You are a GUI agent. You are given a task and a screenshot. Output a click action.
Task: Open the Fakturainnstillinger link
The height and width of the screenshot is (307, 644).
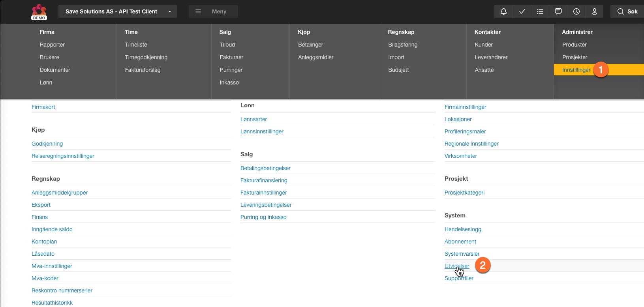(x=263, y=193)
